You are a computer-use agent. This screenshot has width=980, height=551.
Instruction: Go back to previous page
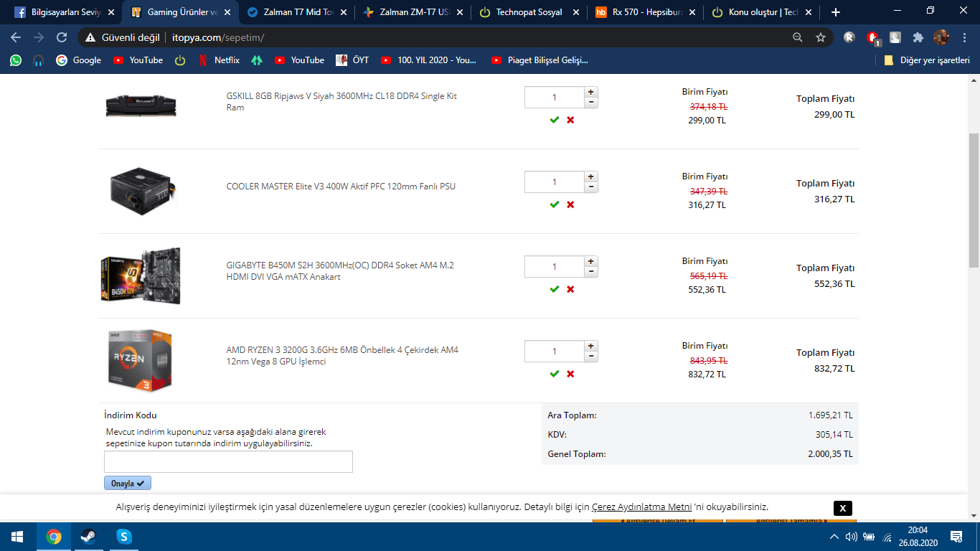tap(16, 37)
